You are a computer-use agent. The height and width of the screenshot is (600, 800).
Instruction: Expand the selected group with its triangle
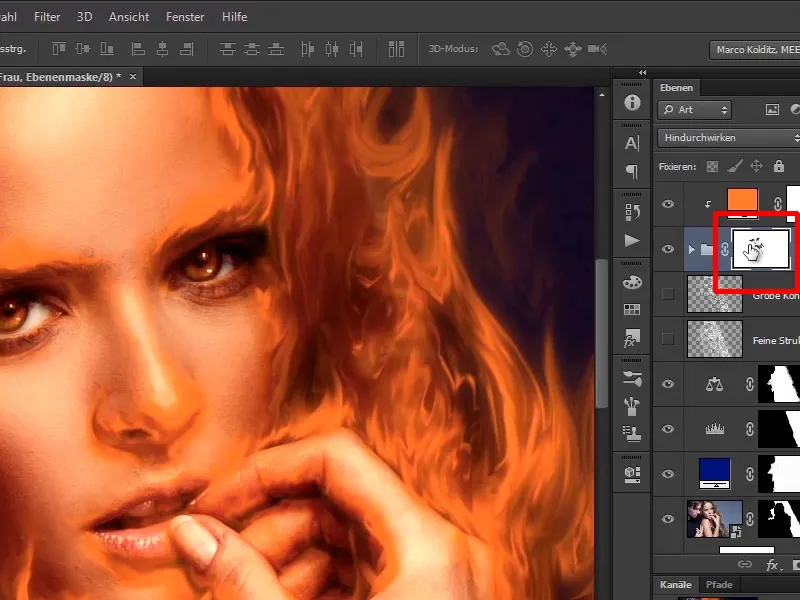point(691,249)
